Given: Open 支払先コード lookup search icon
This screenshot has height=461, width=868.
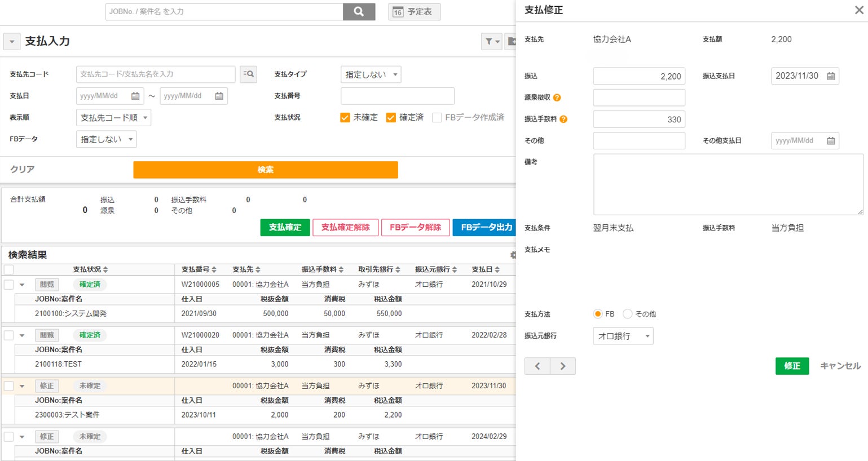Looking at the screenshot, I should tap(248, 74).
